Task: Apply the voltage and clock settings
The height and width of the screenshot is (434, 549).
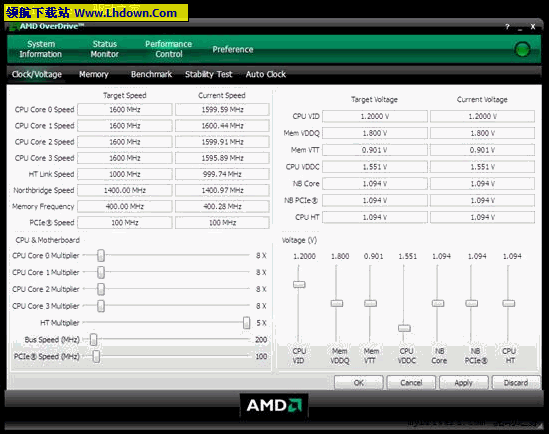Action: 464,383
